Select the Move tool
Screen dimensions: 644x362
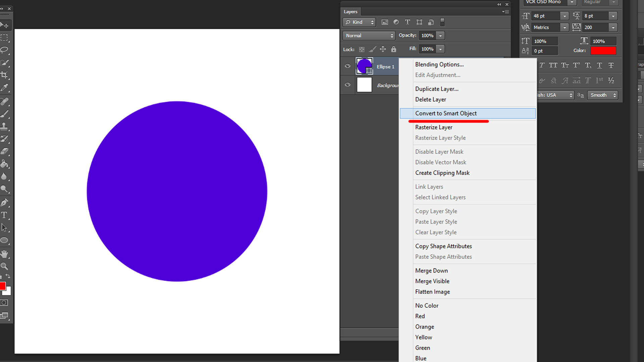point(5,25)
